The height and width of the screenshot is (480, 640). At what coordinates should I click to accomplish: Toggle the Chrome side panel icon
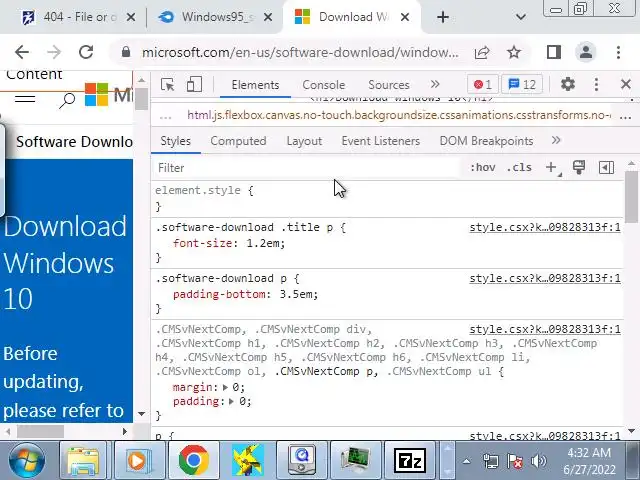pos(553,52)
